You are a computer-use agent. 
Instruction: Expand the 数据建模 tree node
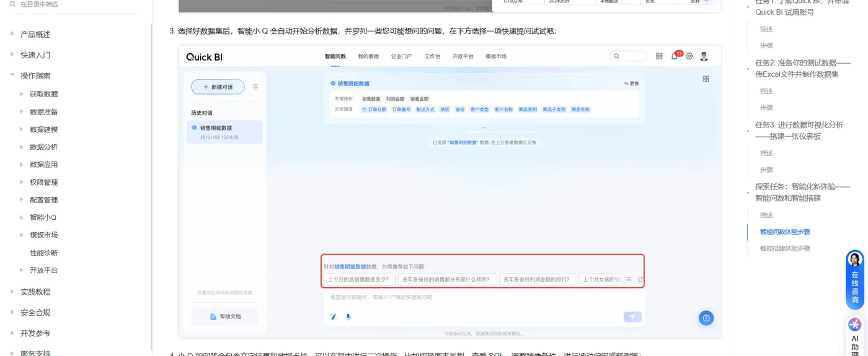pyautogui.click(x=22, y=129)
